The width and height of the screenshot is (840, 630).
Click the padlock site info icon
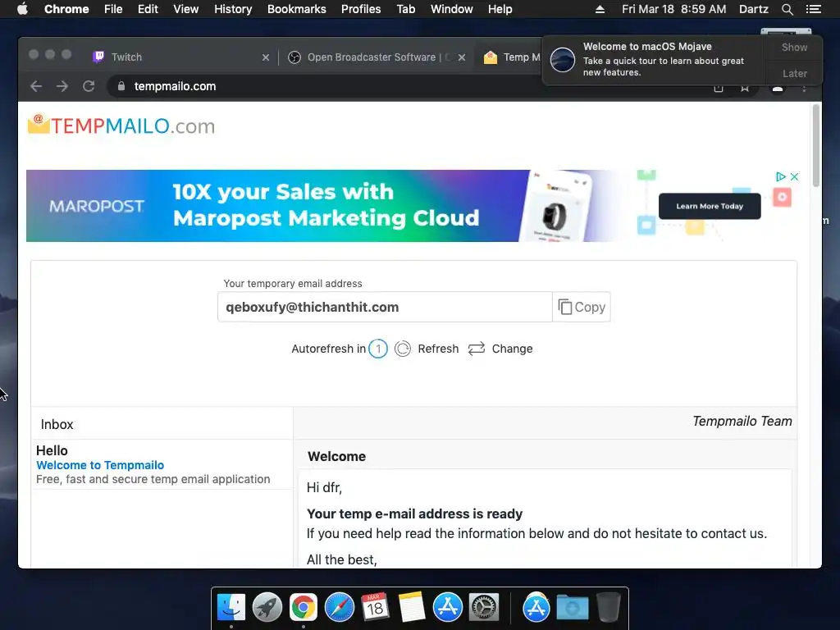121,86
